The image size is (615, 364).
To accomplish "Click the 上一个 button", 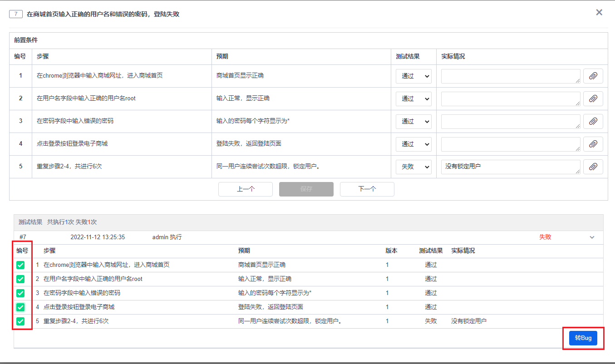I will (x=246, y=189).
